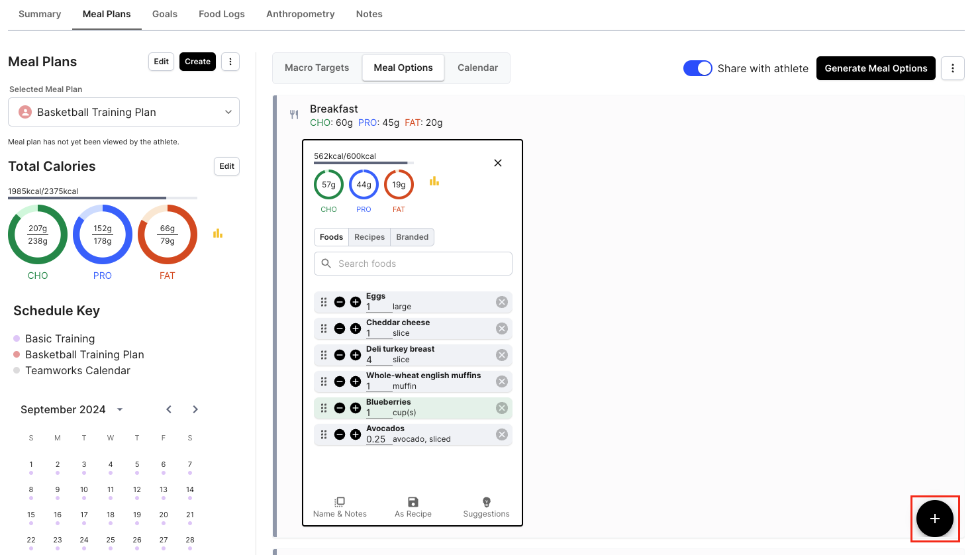
Task: Close the breakfast meal option card
Action: click(x=498, y=163)
